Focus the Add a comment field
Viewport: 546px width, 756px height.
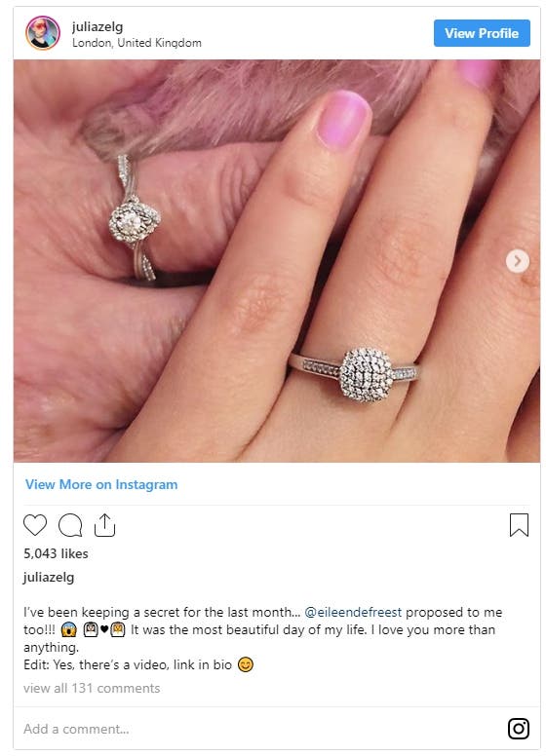coord(260,729)
